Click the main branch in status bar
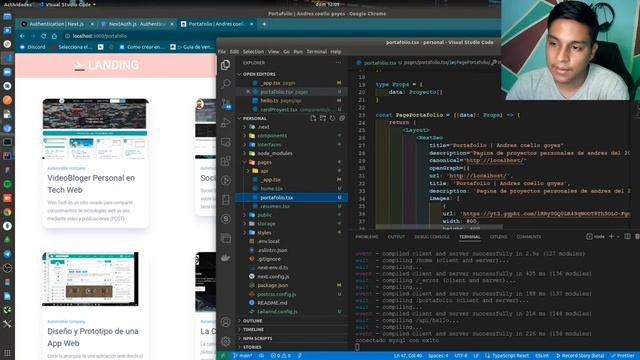Image resolution: width=640 pixels, height=360 pixels. [242, 356]
